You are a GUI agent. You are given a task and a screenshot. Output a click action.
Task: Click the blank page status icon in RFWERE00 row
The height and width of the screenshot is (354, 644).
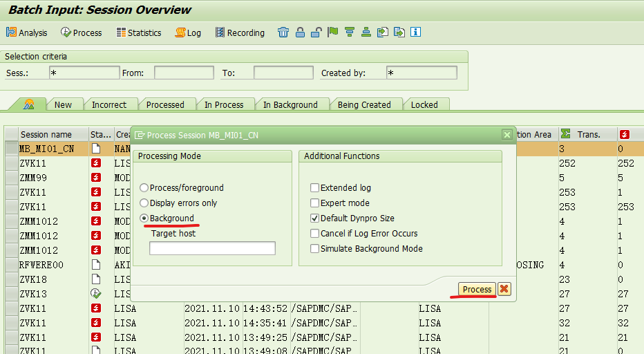pyautogui.click(x=95, y=264)
